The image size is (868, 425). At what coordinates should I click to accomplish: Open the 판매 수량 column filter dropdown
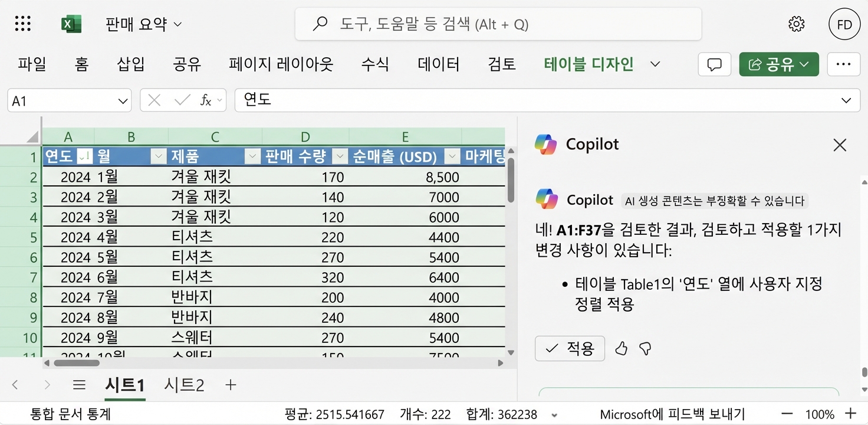click(340, 156)
